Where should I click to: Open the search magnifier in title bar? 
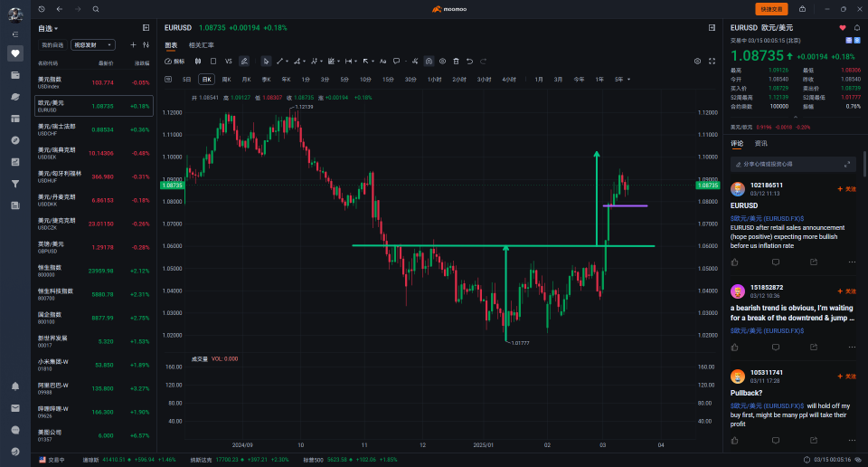click(96, 9)
